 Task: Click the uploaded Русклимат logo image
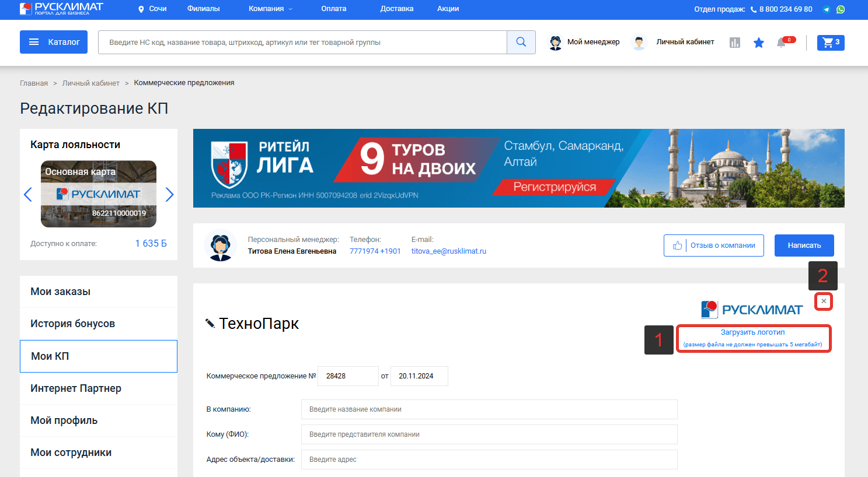coord(752,310)
